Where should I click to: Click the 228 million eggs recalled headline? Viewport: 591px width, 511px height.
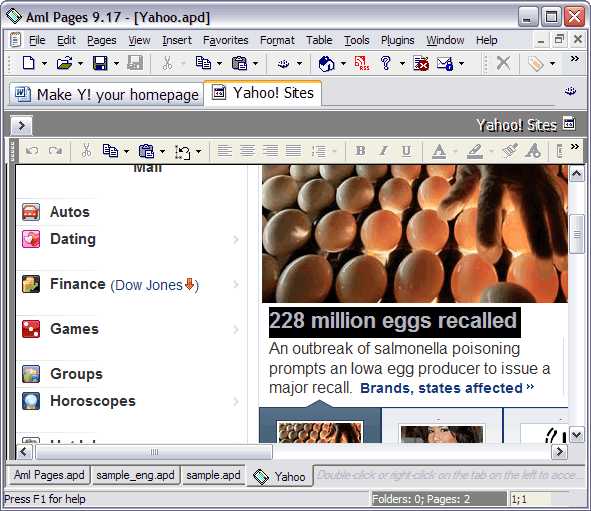pyautogui.click(x=394, y=322)
